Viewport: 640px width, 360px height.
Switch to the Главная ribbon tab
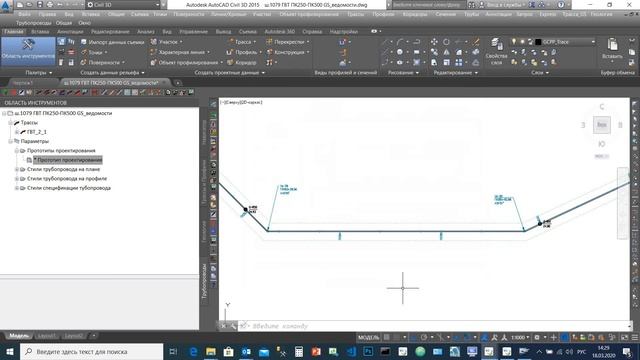(x=13, y=31)
